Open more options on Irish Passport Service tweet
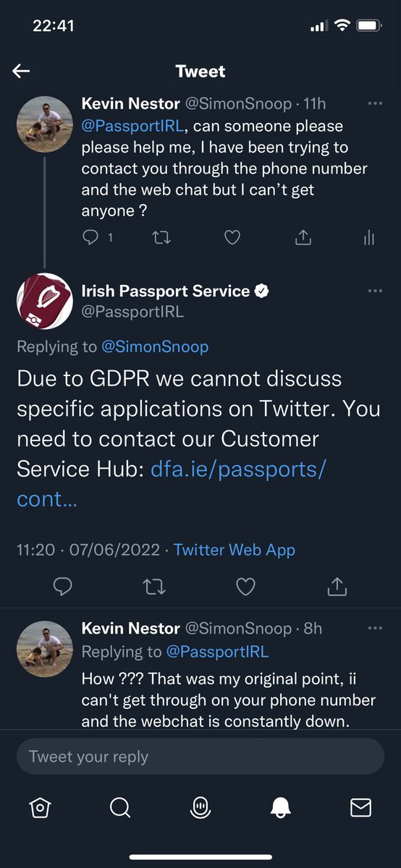The height and width of the screenshot is (868, 401). coord(375,291)
